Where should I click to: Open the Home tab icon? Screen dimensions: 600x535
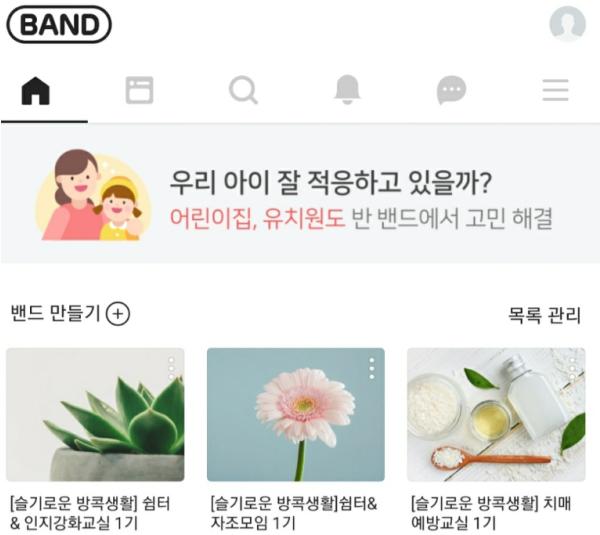(x=36, y=90)
